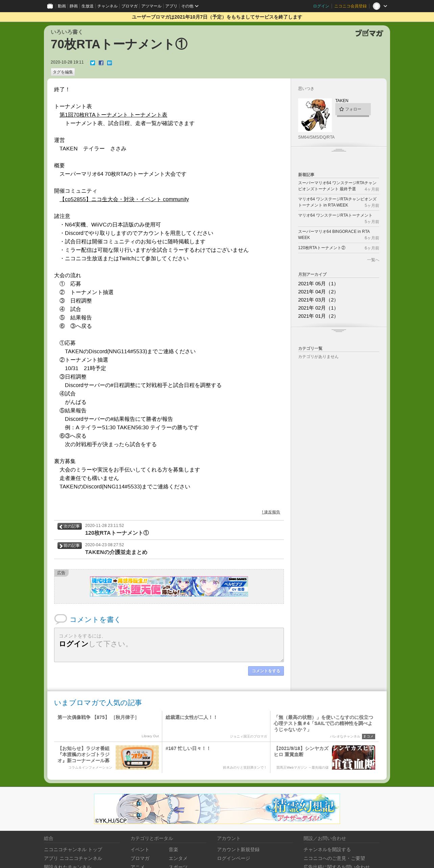Image resolution: width=434 pixels, height=868 pixels.
Task: Expand the その他 menu
Action: click(x=190, y=6)
